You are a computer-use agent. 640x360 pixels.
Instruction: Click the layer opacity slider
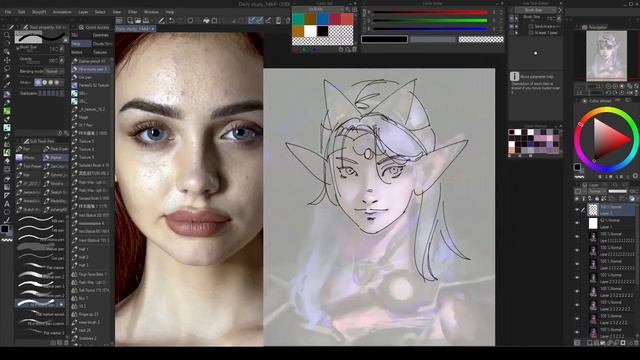618,191
